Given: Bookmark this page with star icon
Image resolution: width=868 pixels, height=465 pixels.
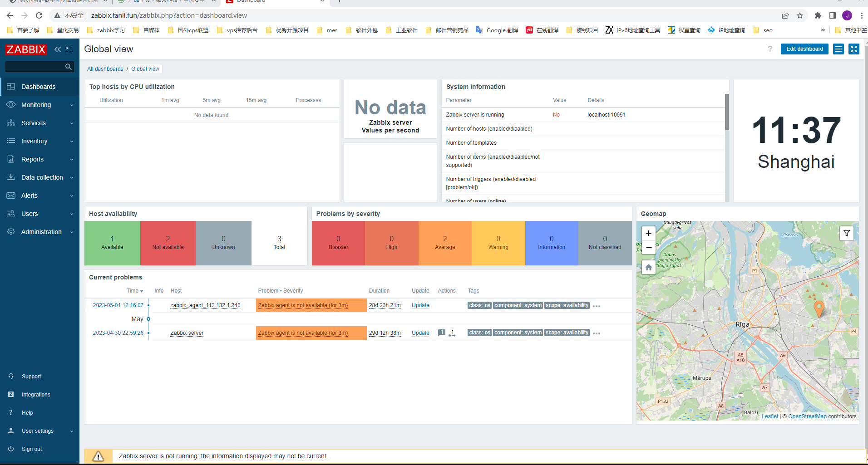Looking at the screenshot, I should pos(800,15).
